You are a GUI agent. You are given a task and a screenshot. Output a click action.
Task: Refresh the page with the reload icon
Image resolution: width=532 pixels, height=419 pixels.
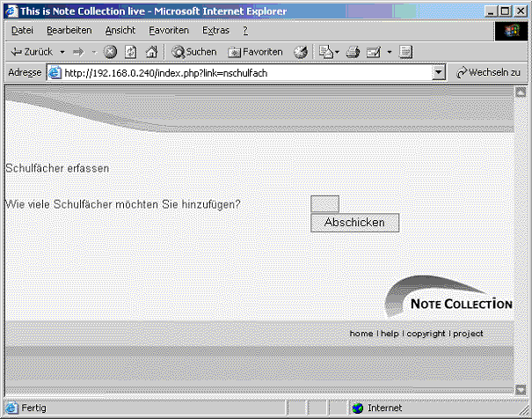point(130,52)
